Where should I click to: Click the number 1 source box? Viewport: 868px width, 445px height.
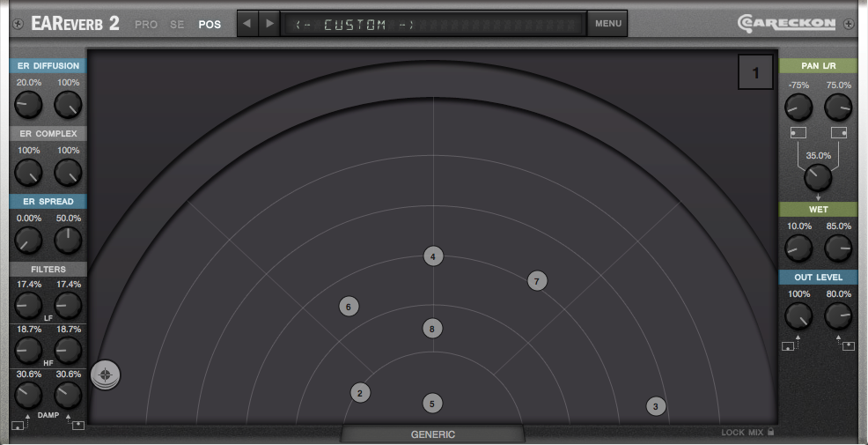click(x=755, y=72)
